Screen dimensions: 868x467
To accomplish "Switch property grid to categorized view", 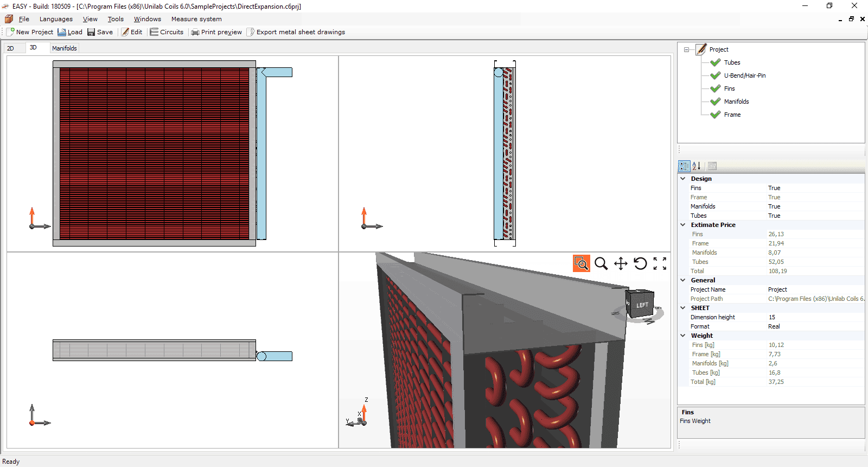I will coord(684,166).
